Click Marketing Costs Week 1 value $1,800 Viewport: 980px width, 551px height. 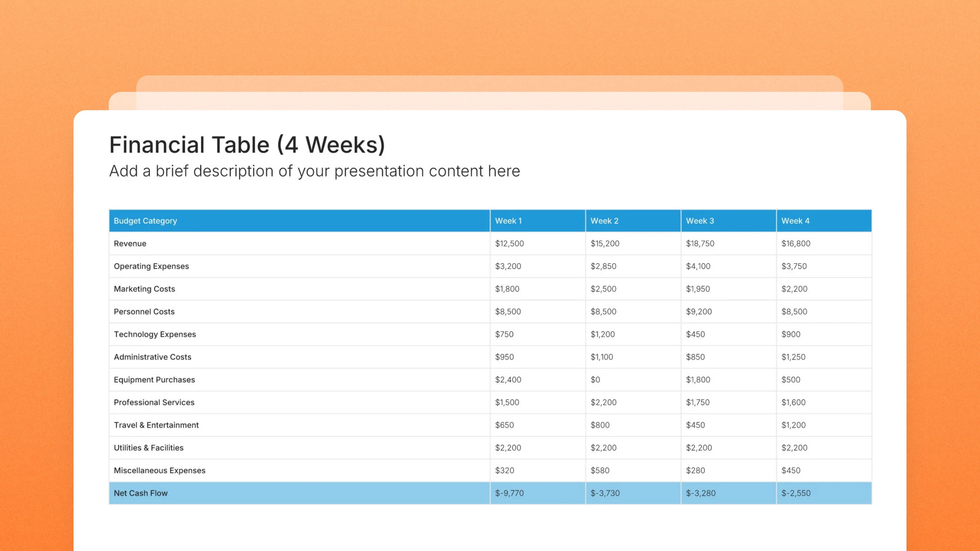(x=507, y=289)
